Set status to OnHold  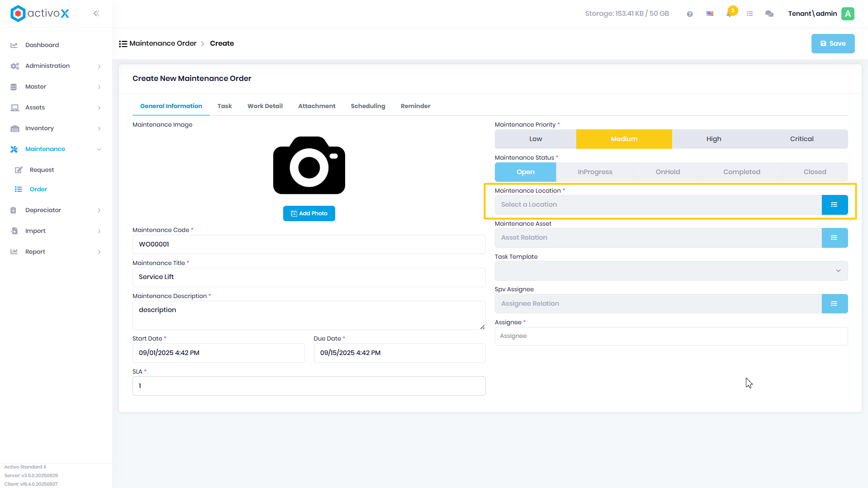pos(668,172)
